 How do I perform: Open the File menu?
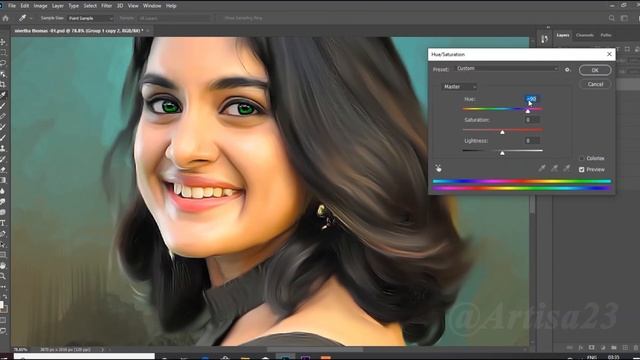(x=12, y=6)
